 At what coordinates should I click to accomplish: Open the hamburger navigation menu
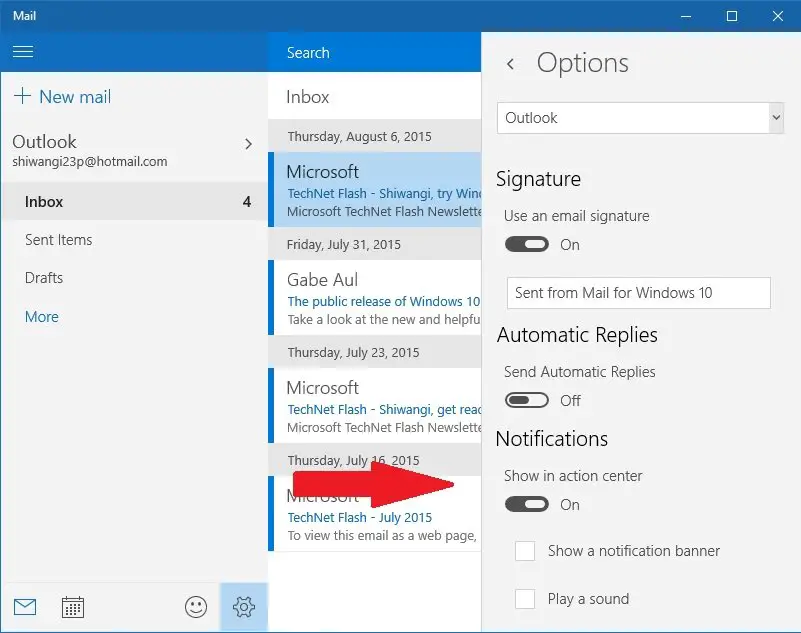click(23, 52)
